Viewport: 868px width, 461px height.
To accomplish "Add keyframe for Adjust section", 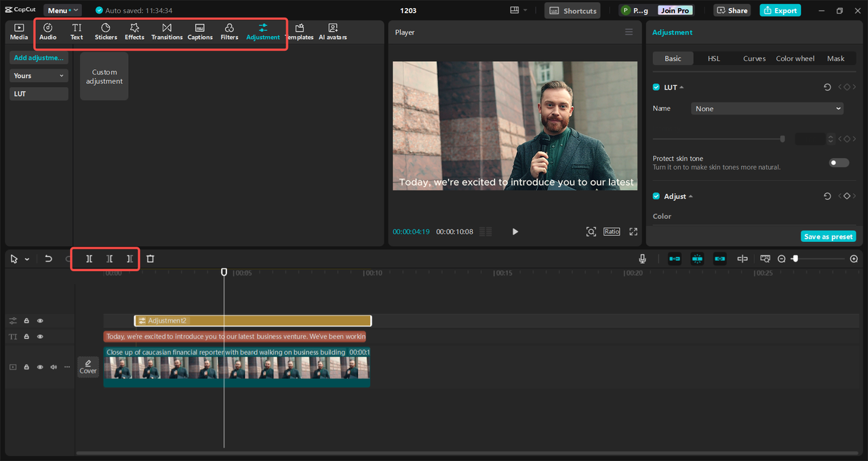I will (x=846, y=196).
